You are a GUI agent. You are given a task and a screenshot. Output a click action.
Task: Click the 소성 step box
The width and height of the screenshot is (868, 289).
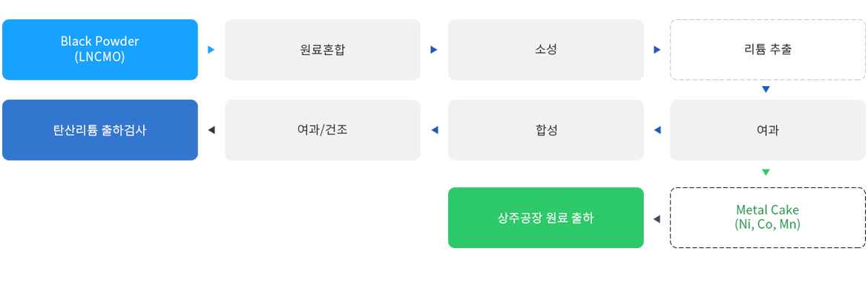[546, 50]
